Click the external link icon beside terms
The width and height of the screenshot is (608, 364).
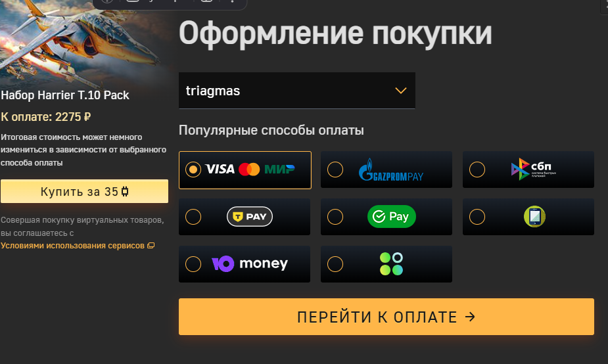151,245
